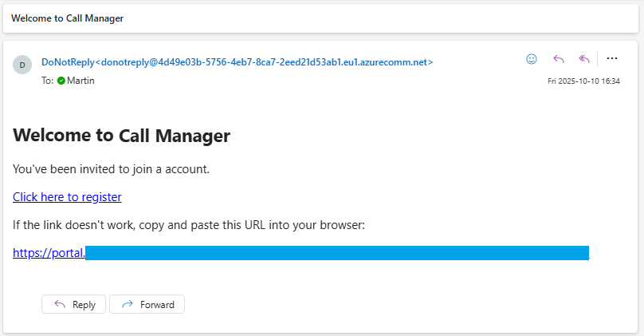Click the sender avatar circle labeled D
The image size is (644, 336).
coord(22,65)
